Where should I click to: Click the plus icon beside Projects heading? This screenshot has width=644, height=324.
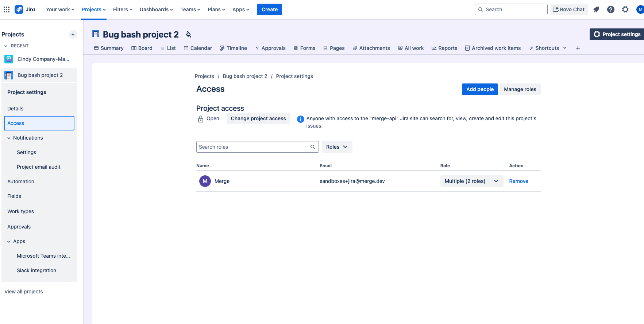[x=73, y=34]
